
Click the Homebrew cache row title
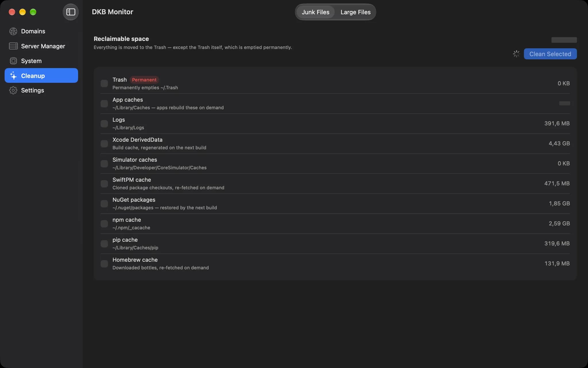[x=135, y=260]
